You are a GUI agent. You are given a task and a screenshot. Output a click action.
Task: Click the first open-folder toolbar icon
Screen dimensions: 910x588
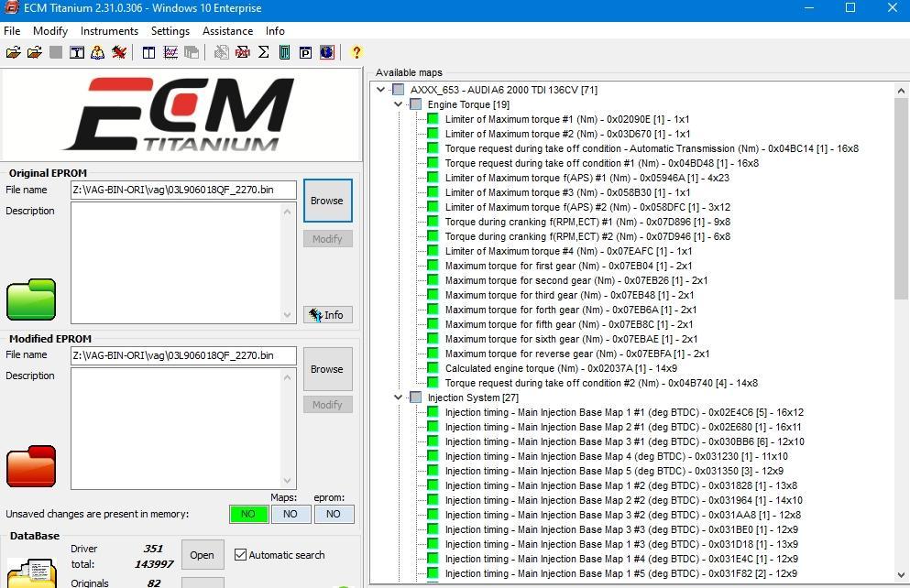coord(14,53)
